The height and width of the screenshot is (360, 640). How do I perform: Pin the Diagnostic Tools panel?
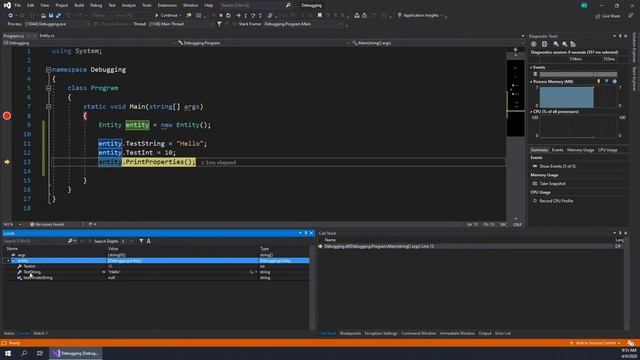620,36
